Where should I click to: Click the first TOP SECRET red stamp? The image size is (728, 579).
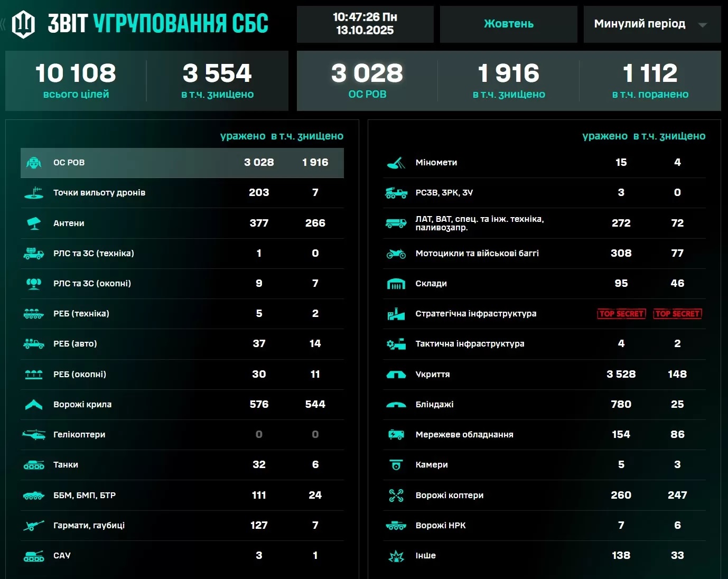(x=621, y=314)
